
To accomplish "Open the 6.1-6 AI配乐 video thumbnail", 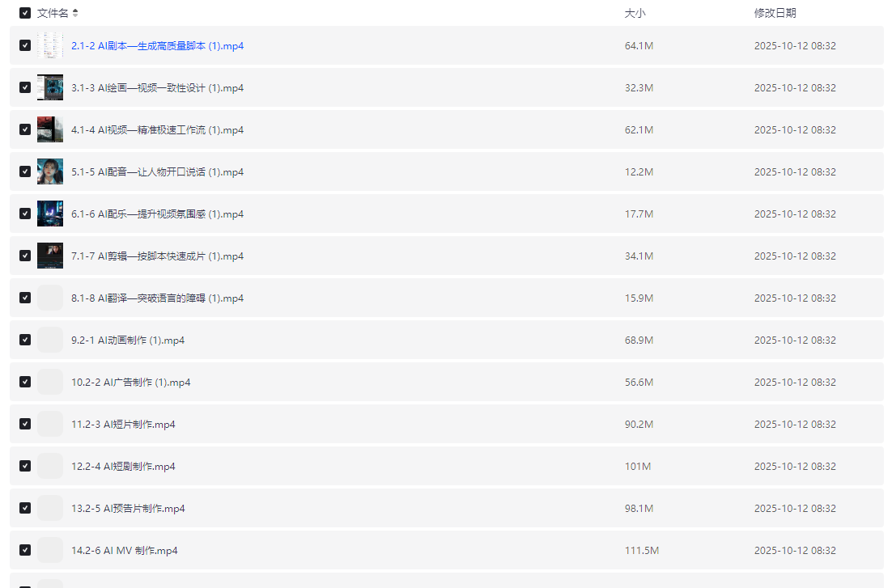I will click(x=50, y=214).
